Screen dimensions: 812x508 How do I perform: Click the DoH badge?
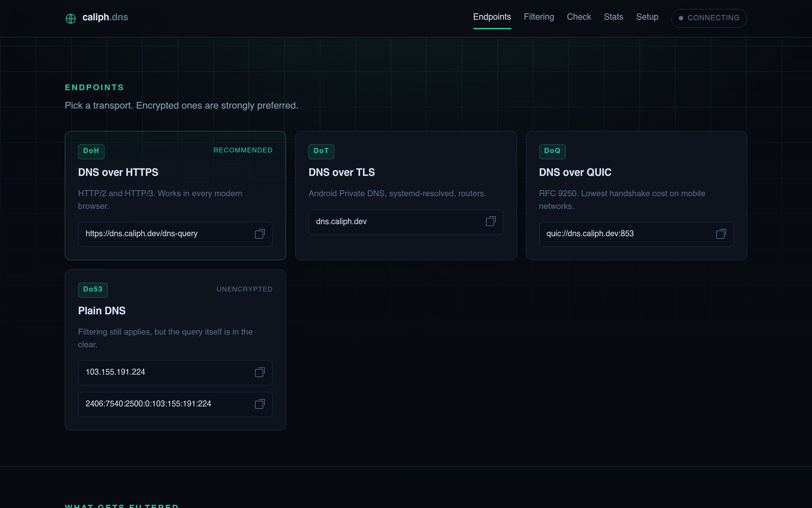click(x=91, y=151)
